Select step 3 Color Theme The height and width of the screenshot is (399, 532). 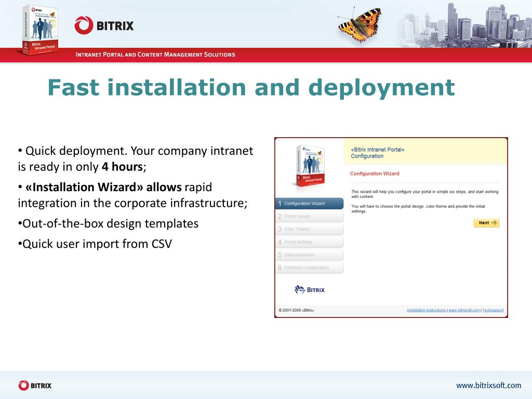point(310,229)
